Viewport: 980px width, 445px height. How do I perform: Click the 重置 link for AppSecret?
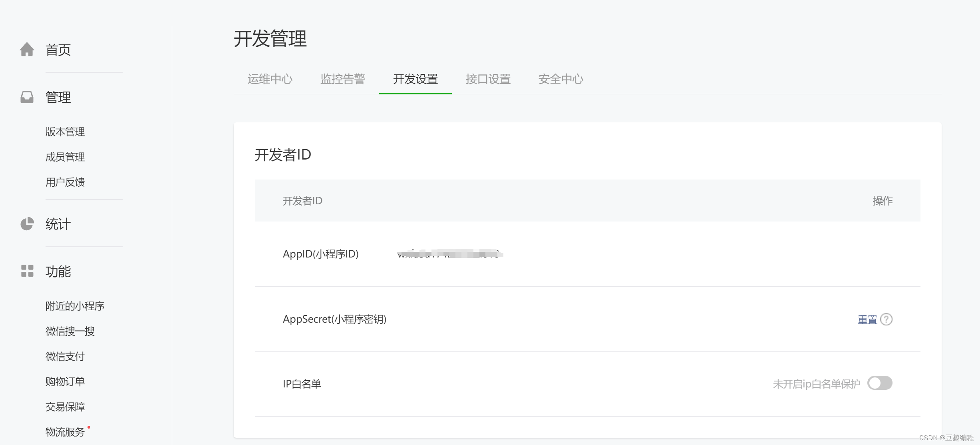tap(867, 319)
